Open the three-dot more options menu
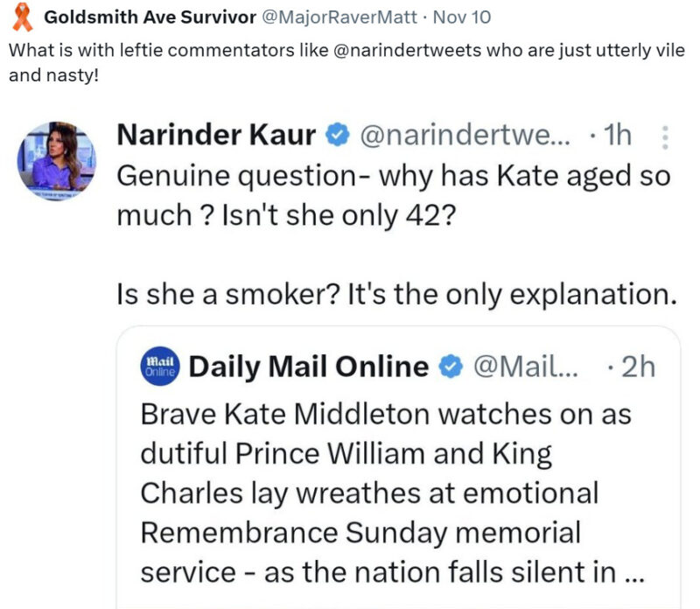This screenshot has width=700, height=609. point(663,137)
